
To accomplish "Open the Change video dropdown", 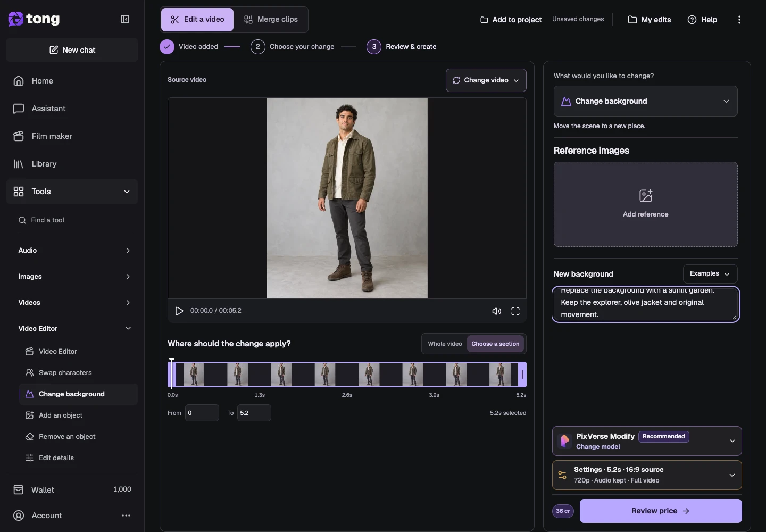I will (486, 80).
